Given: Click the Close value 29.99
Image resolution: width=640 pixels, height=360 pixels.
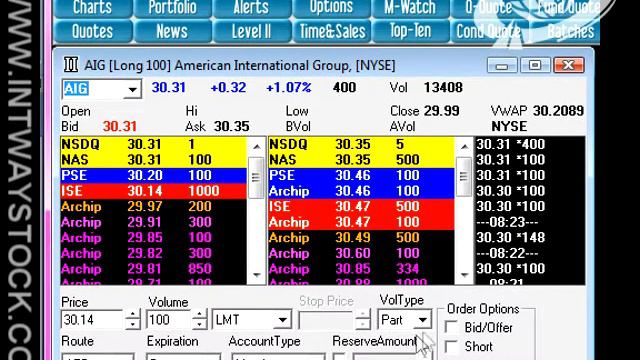Looking at the screenshot, I should [442, 111].
